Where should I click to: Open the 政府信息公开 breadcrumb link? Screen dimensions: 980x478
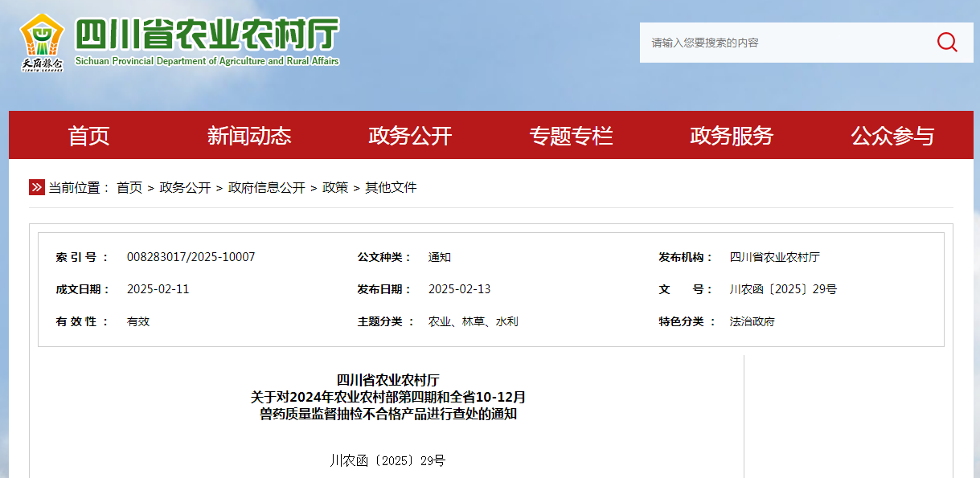[267, 187]
